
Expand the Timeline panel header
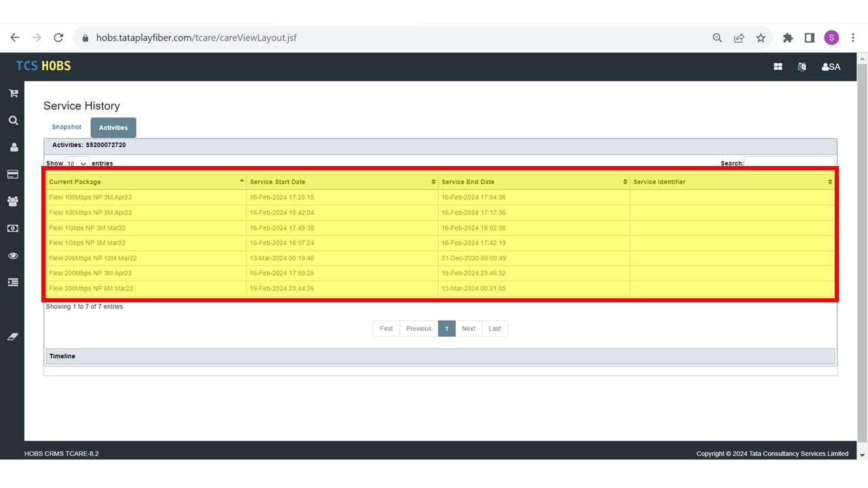tap(440, 356)
